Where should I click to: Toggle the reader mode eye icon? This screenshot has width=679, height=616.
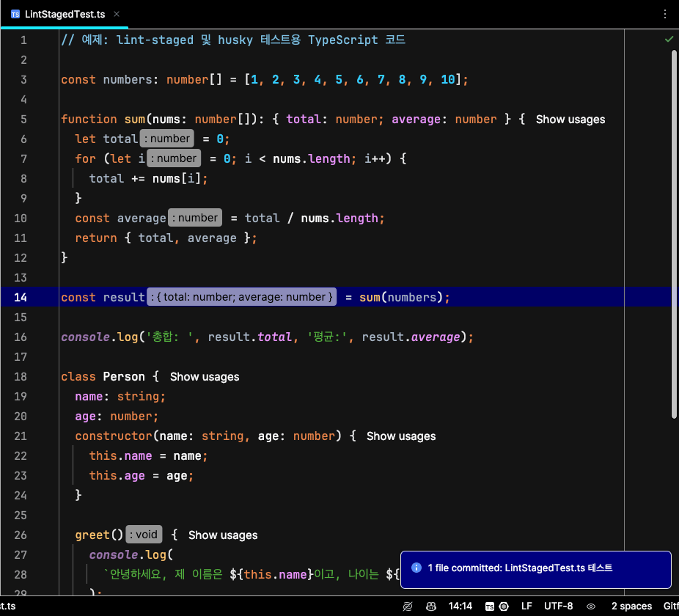[x=591, y=606]
